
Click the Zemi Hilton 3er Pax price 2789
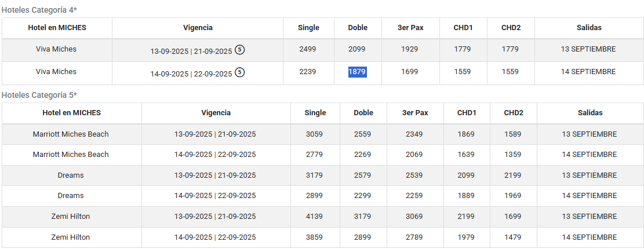414,237
